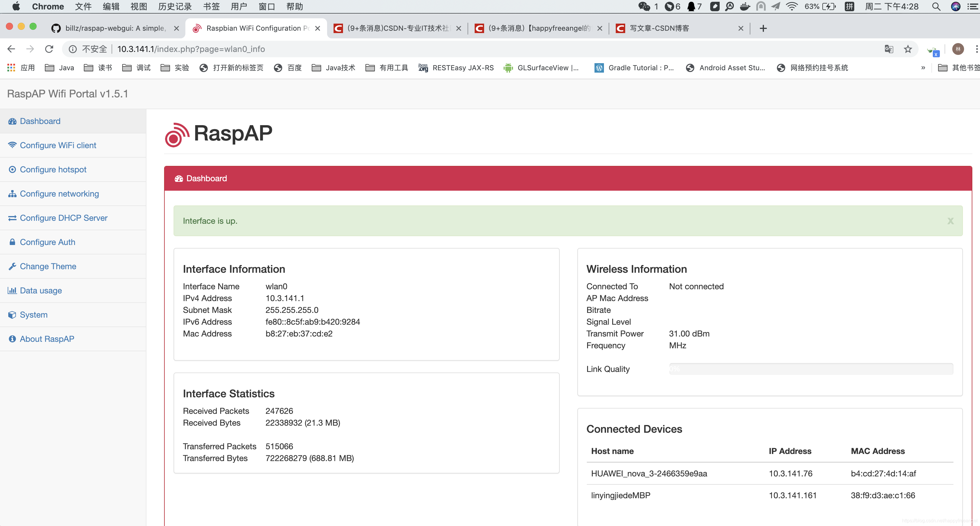This screenshot has height=526, width=980.
Task: Close the 写文章-CSDN博客 tab
Action: tap(740, 28)
